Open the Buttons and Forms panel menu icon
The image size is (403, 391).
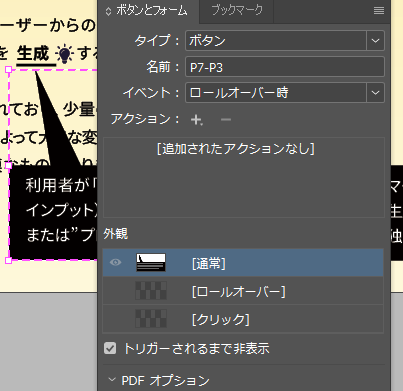(379, 11)
